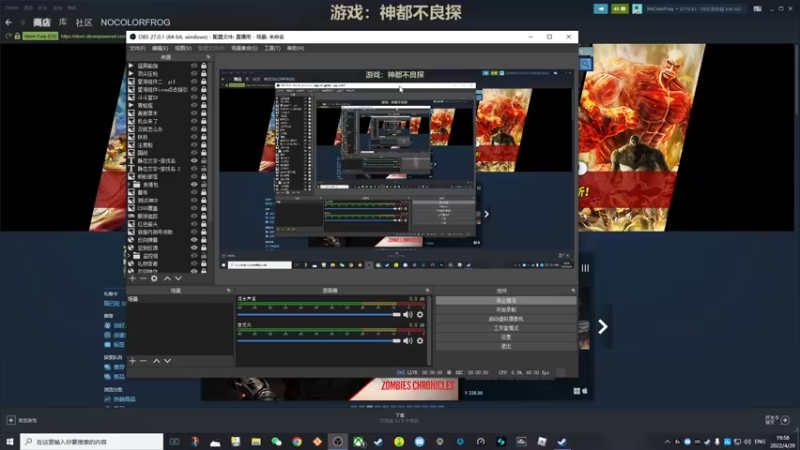Switch to OBS from the taskbar
This screenshot has width=800, height=450.
[x=338, y=441]
